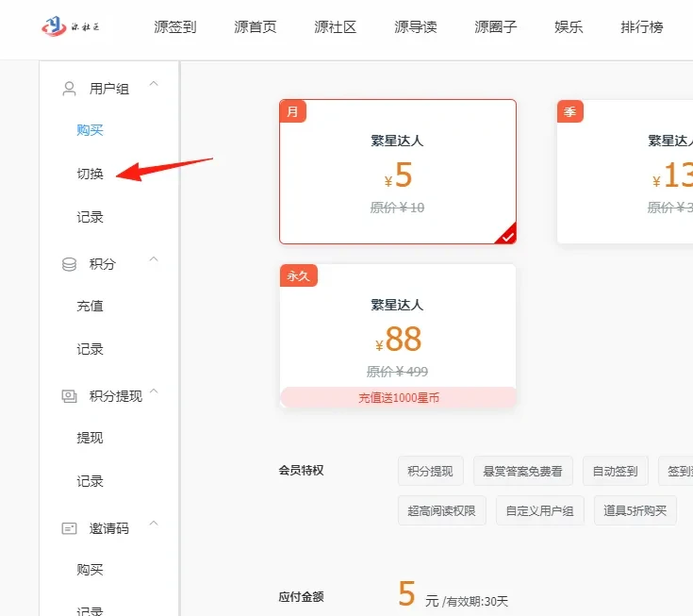The width and height of the screenshot is (693, 616).
Task: Go to 源社区 in the navigation bar
Action: 336,26
